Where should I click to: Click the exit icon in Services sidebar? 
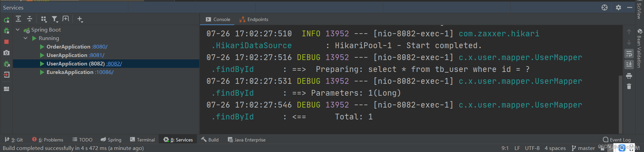coord(6,75)
